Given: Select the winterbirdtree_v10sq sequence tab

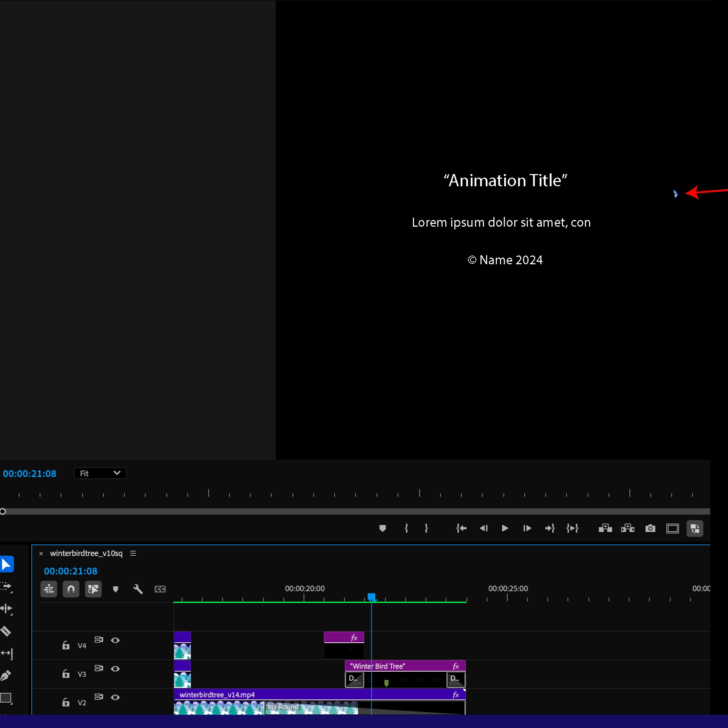Looking at the screenshot, I should 86,553.
